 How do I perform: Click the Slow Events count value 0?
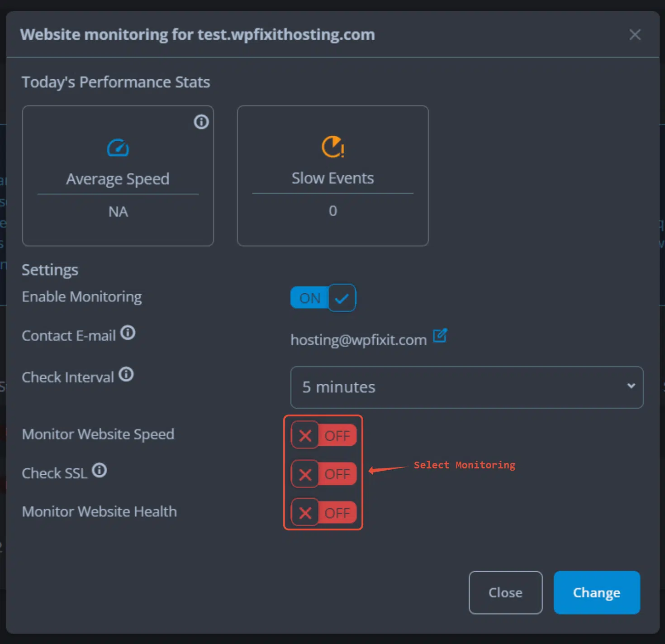tap(333, 211)
